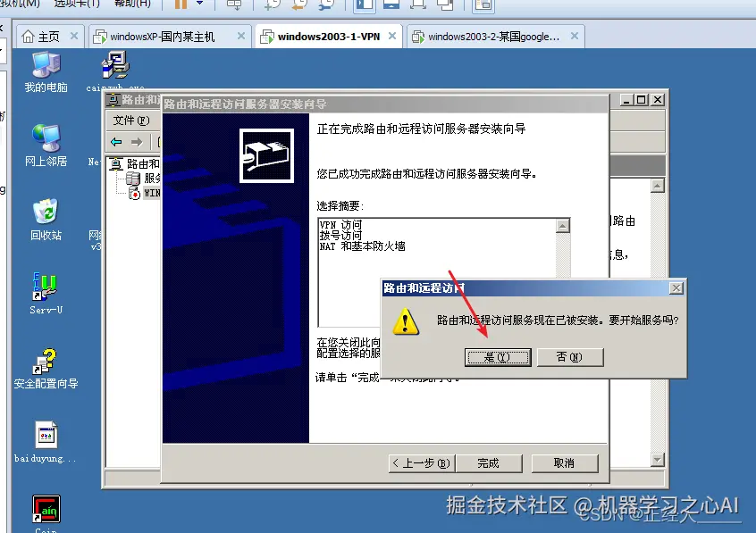This screenshot has height=533, width=756.
Task: Click 是(Y) to start the service
Action: pyautogui.click(x=498, y=357)
